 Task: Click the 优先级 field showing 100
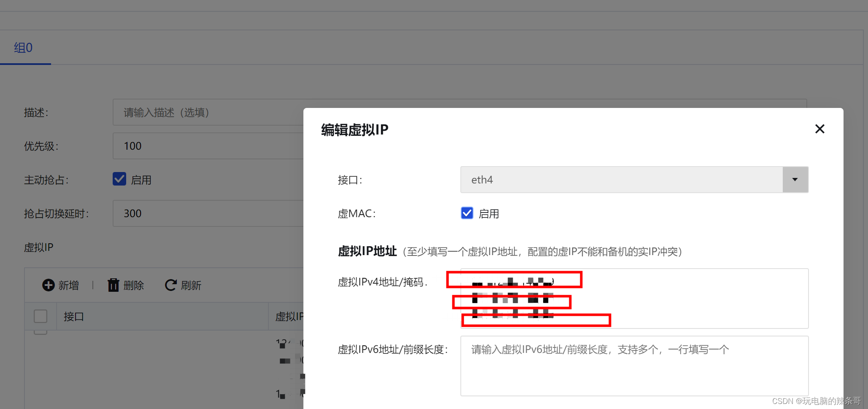coord(208,146)
